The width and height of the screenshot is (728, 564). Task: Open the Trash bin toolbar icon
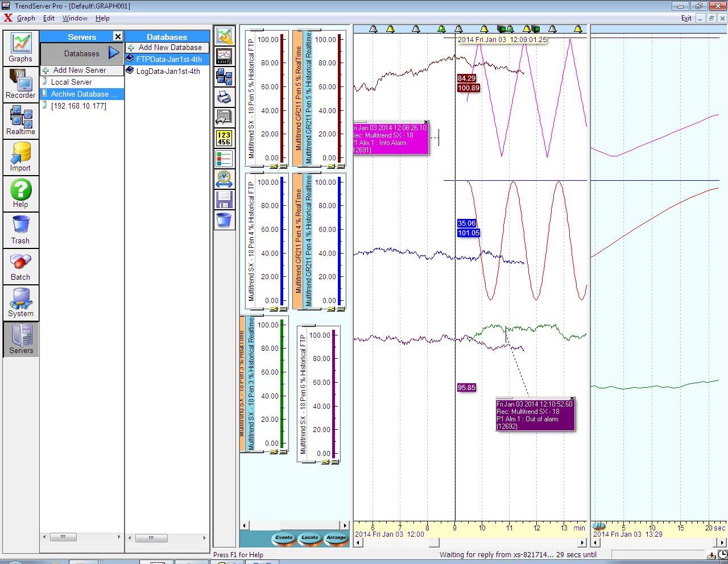[224, 219]
